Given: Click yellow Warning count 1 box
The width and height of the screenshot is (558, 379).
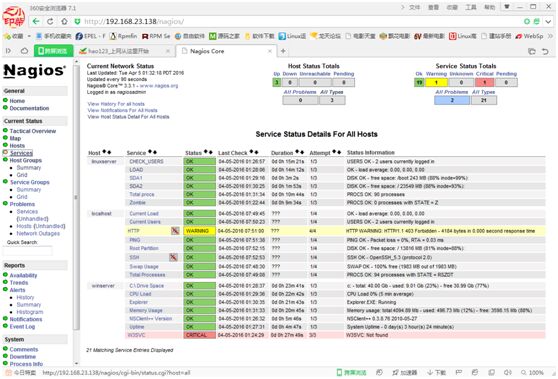Looking at the screenshot, I should [436, 83].
